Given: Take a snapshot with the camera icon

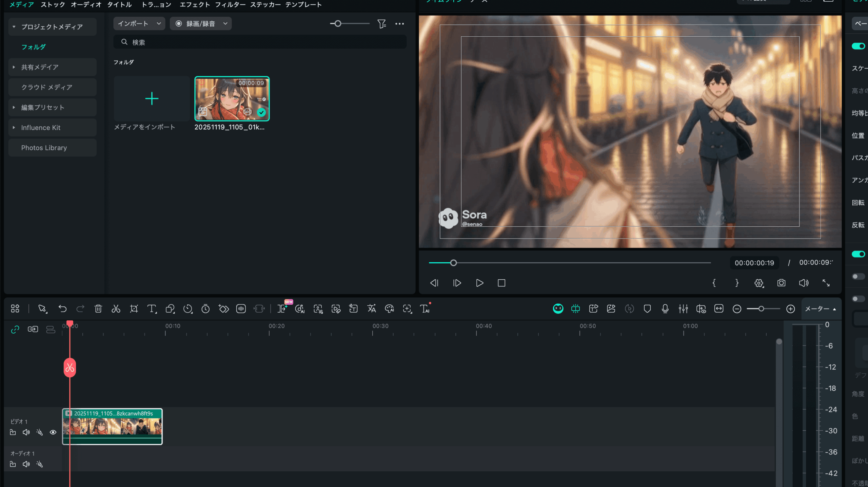Looking at the screenshot, I should point(781,283).
